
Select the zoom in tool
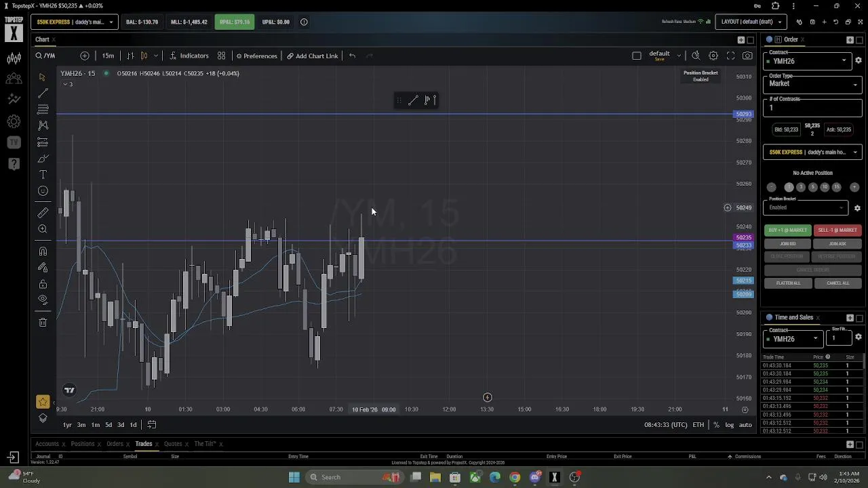click(x=43, y=229)
